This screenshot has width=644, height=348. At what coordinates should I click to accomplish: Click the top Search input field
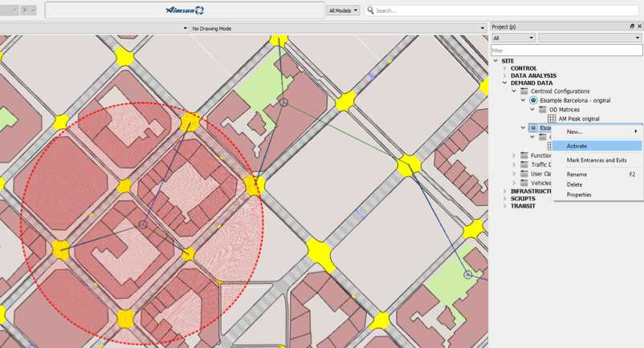tap(502, 10)
